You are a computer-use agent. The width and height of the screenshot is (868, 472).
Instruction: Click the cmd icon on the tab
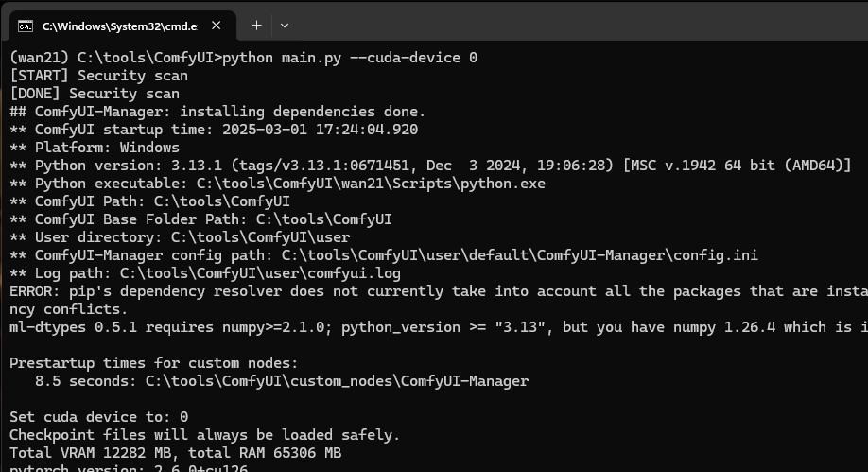pyautogui.click(x=26, y=26)
